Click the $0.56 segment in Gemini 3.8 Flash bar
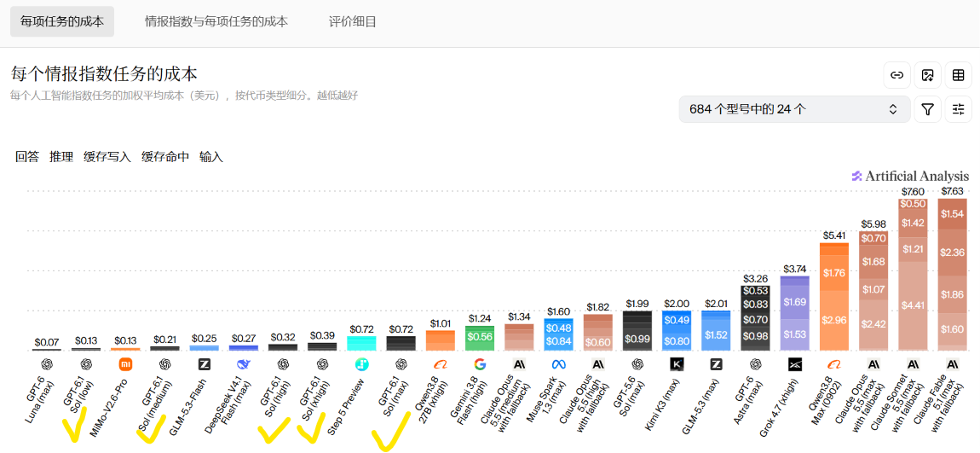Image resolution: width=980 pixels, height=453 pixels. (480, 335)
